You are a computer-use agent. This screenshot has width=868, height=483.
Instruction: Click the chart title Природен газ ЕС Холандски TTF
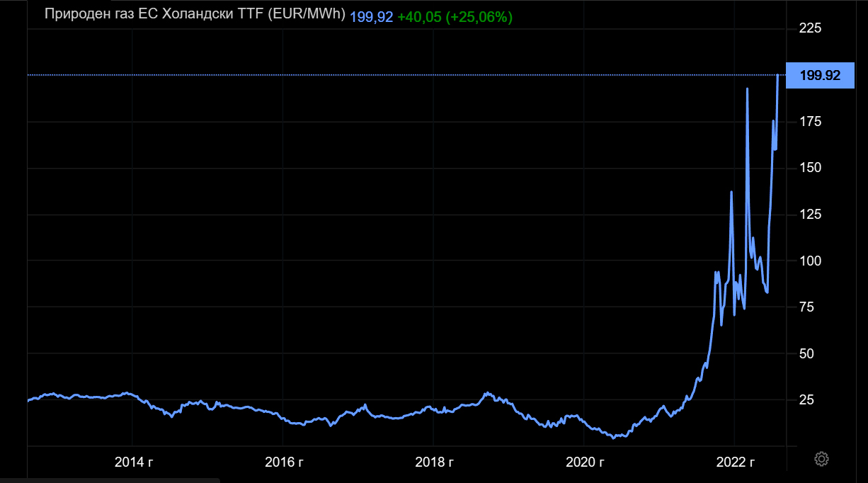pos(195,16)
